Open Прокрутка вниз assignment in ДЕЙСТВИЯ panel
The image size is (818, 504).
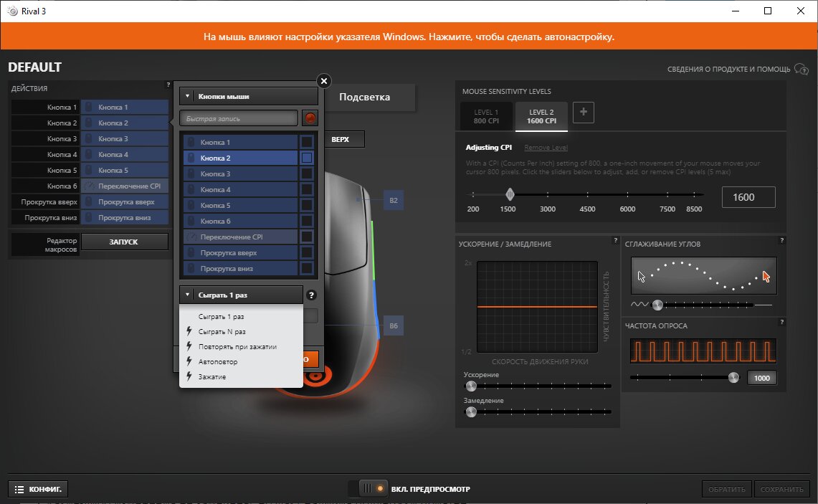125,217
